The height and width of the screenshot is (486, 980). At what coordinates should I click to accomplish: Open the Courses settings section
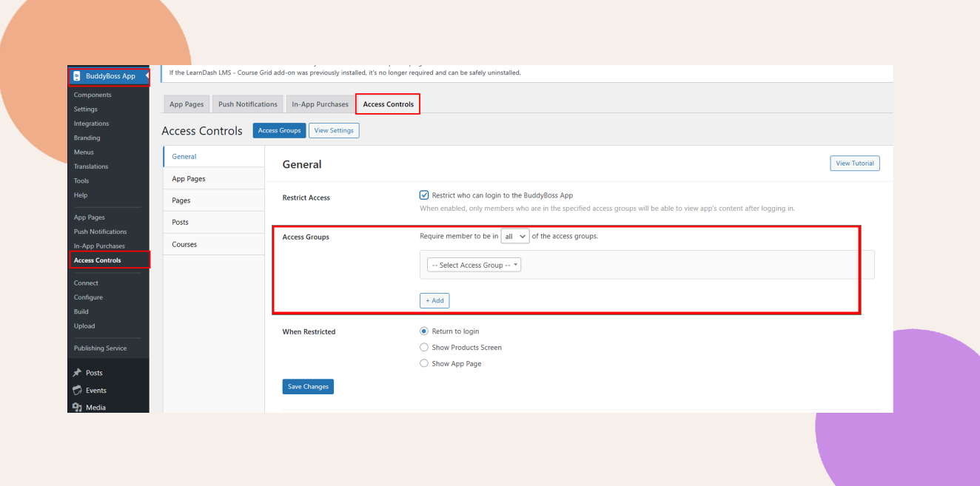(214, 244)
